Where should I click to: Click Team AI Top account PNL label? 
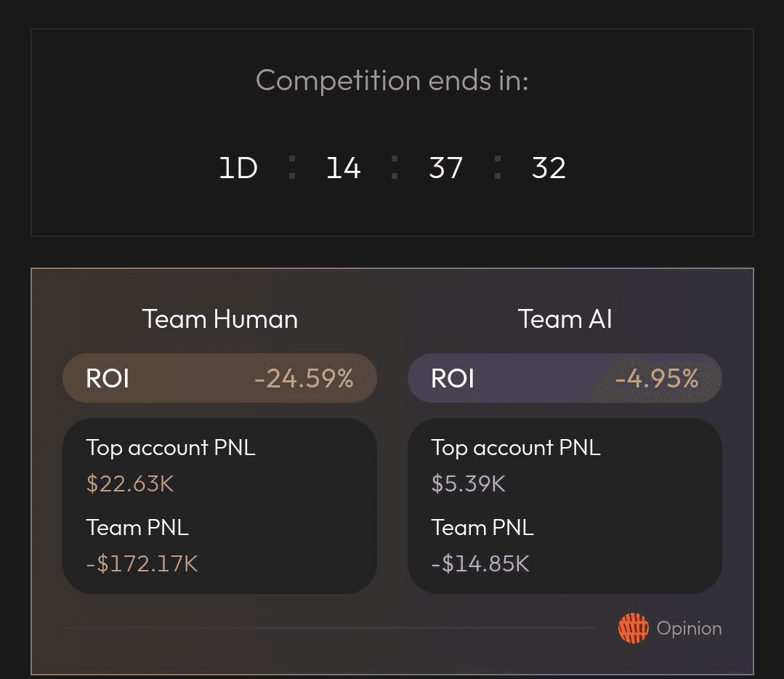tap(516, 448)
